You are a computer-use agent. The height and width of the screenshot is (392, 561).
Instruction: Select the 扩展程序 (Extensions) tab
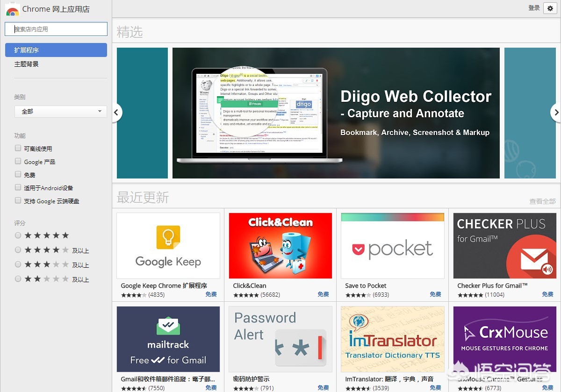coord(56,50)
